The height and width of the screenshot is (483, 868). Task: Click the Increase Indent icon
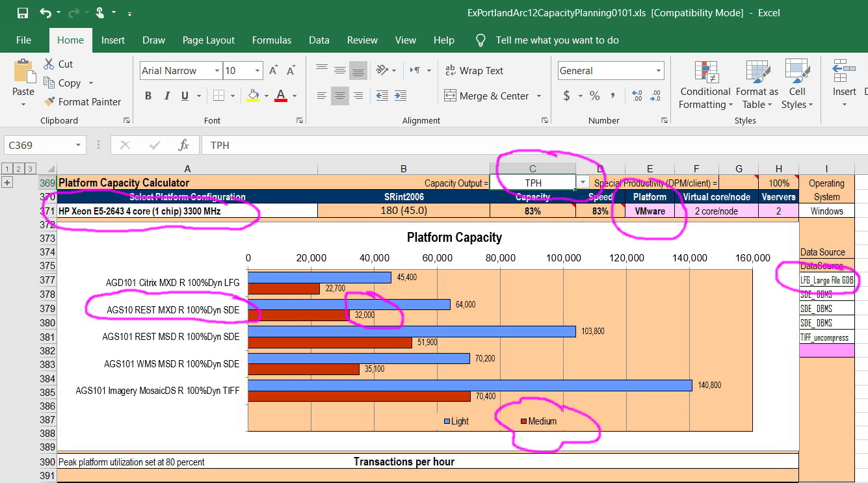(401, 96)
